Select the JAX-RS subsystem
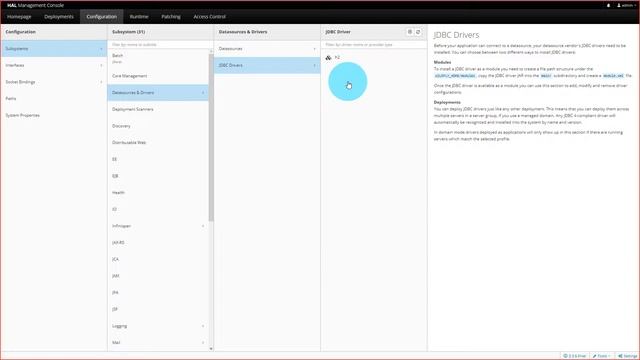Screen dimensions: 640x360 tap(158, 243)
